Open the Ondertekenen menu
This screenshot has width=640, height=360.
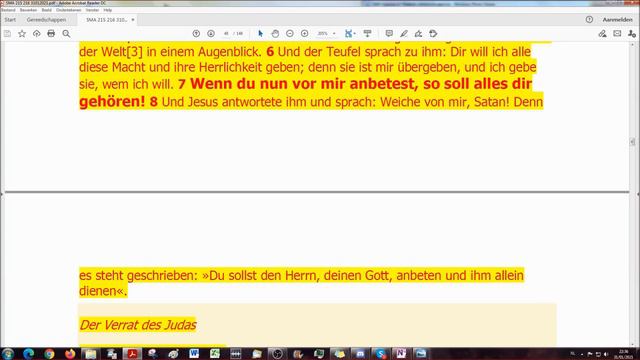click(x=69, y=10)
